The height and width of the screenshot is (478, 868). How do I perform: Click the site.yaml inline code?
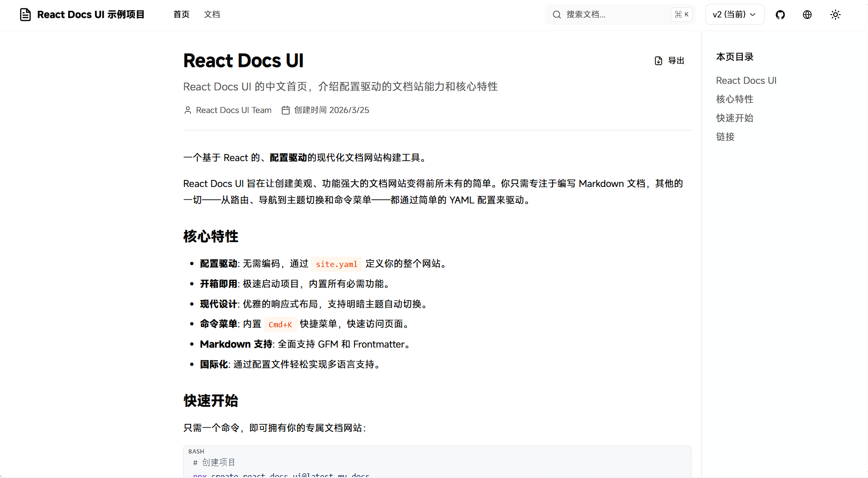point(337,264)
